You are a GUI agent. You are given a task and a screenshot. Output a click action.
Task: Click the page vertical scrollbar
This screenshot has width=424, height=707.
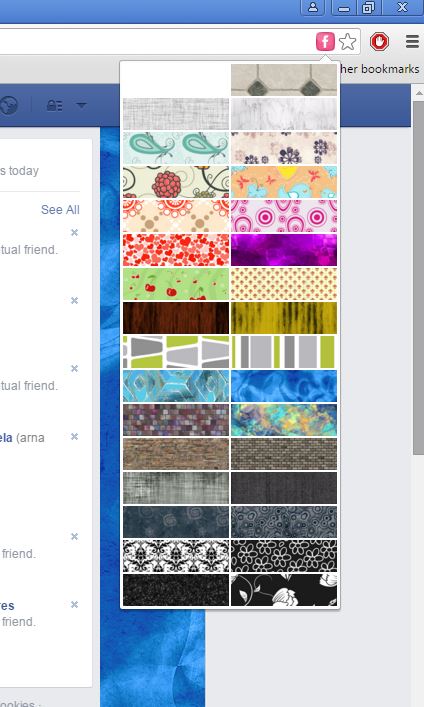(418, 271)
